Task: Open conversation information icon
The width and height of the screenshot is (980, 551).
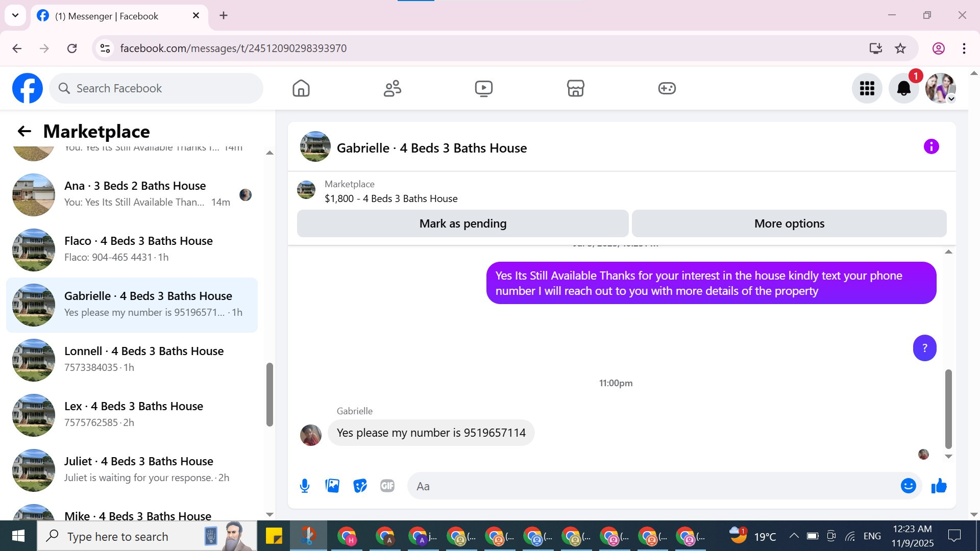Action: point(931,147)
